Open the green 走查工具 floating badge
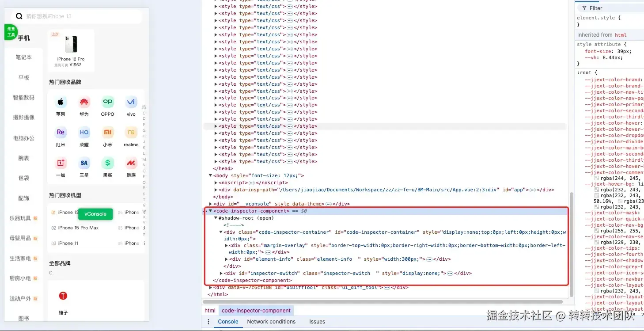The width and height of the screenshot is (644, 331). point(11,32)
